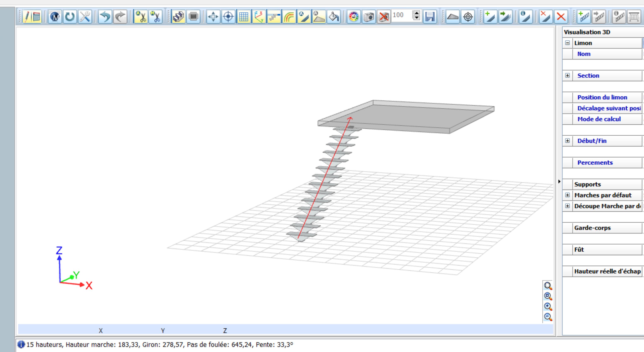Click the four-arrow pan icon

tap(213, 17)
